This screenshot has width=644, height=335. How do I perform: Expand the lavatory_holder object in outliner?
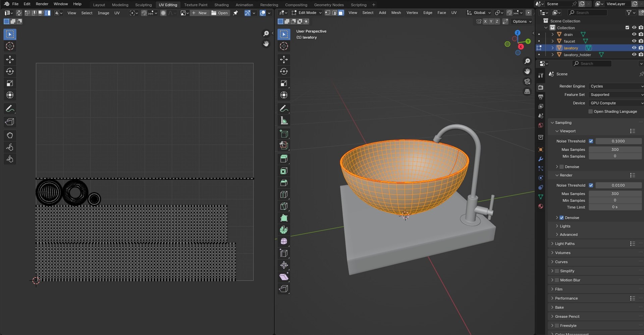[552, 55]
